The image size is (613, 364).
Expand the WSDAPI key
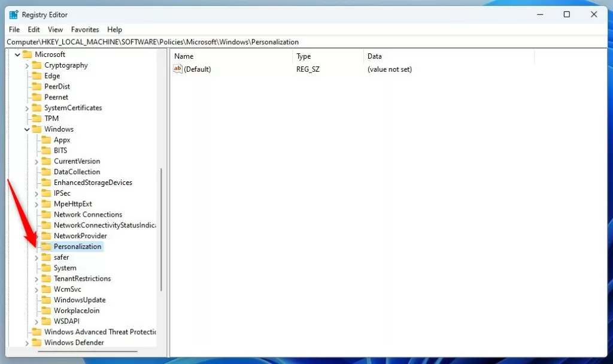click(37, 321)
